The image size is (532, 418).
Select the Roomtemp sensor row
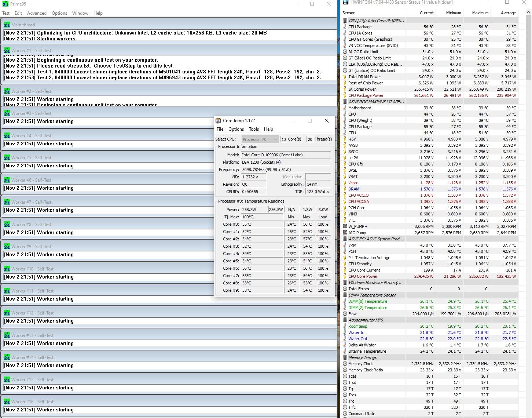[x=430, y=326]
